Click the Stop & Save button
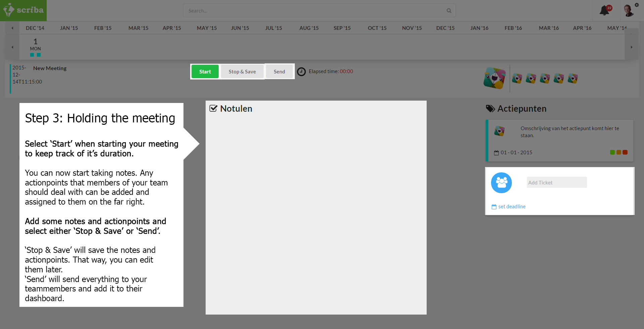Viewport: 644px width, 329px height. [x=242, y=72]
